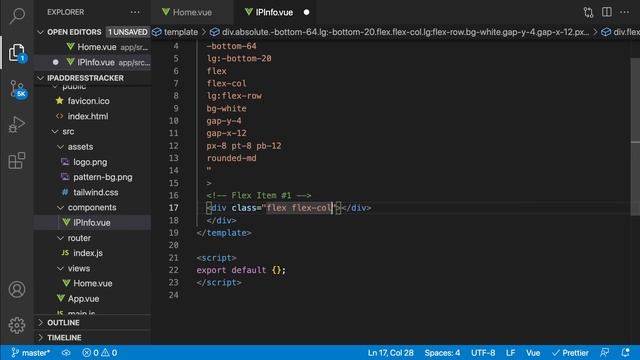This screenshot has height=360, width=640.
Task: Click the feedback icon in status bar
Action: pyautogui.click(x=604, y=353)
